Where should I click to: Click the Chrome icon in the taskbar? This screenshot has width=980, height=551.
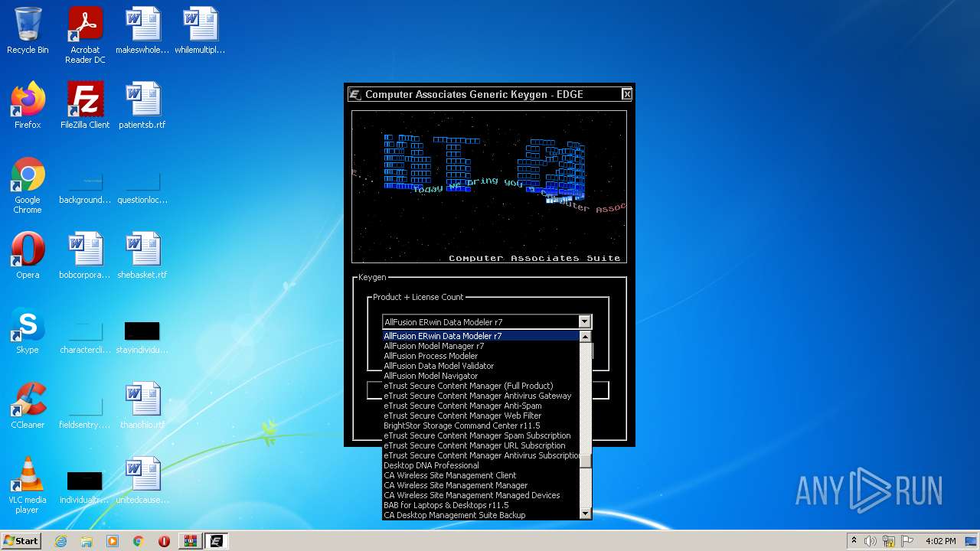[139, 541]
